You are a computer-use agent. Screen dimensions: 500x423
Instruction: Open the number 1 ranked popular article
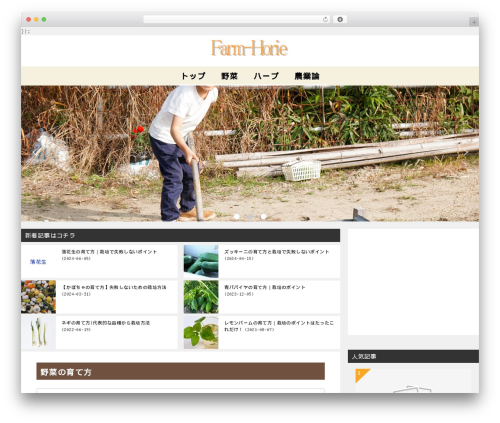413,381
